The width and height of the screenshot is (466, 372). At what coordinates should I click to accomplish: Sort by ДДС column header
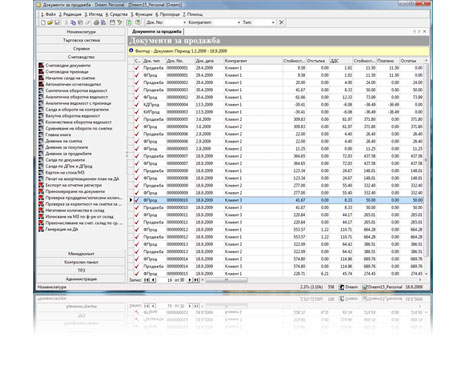tap(340, 61)
